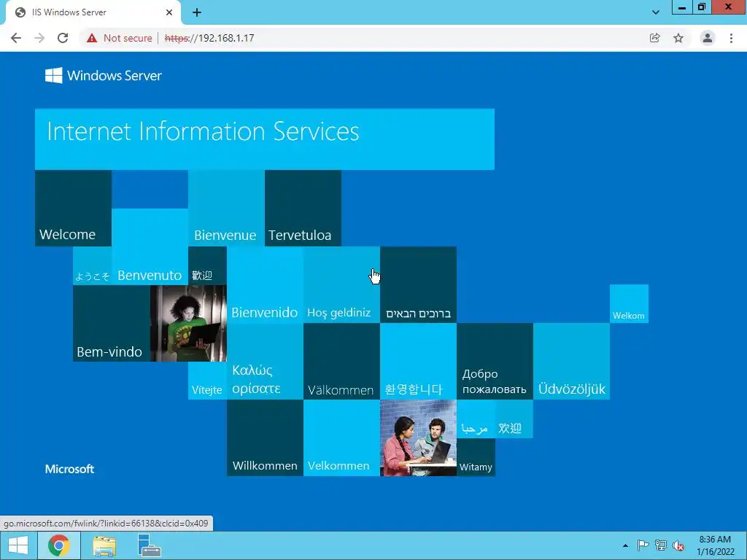
Task: Click the 환영합니다 tile
Action: click(418, 362)
